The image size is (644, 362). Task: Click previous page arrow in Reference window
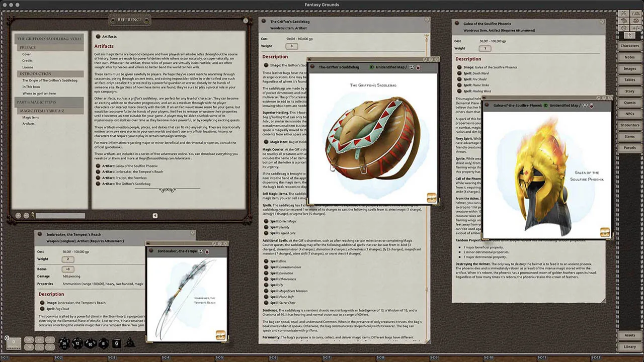(155, 216)
